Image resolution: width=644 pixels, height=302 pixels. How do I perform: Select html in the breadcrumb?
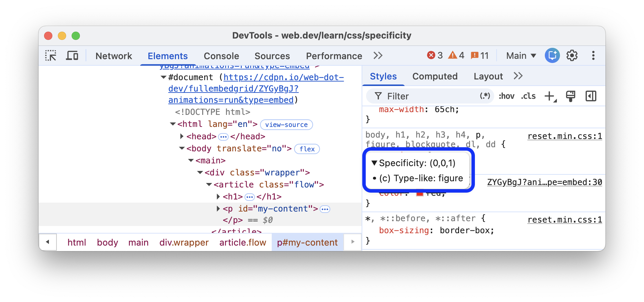click(x=77, y=242)
